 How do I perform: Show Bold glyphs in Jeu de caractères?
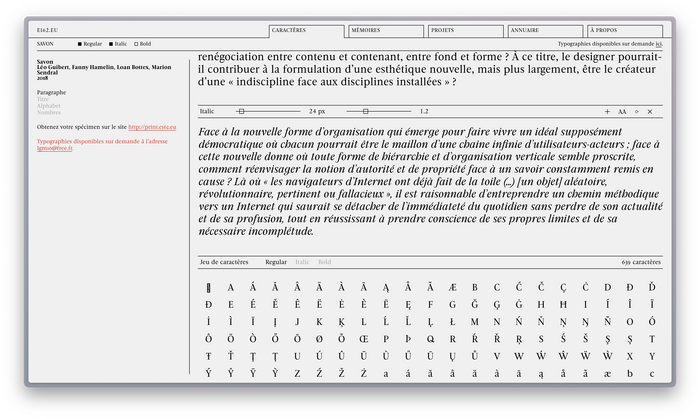pos(325,262)
